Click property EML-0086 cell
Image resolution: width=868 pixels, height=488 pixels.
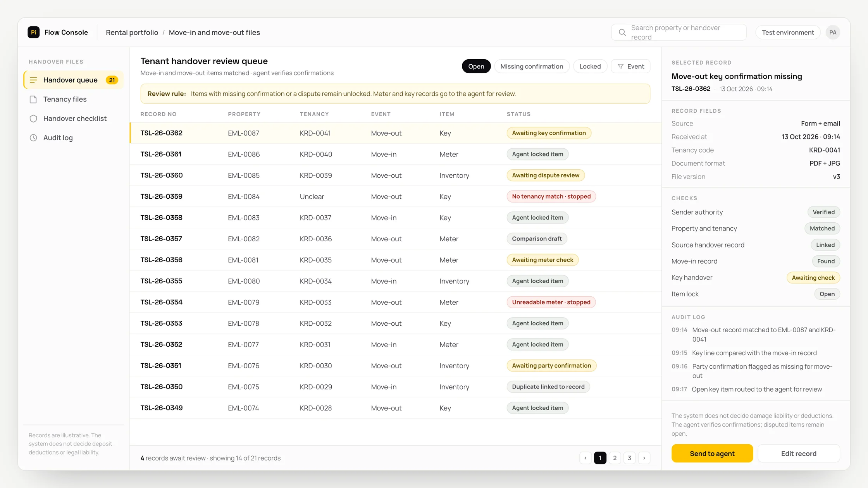click(244, 154)
